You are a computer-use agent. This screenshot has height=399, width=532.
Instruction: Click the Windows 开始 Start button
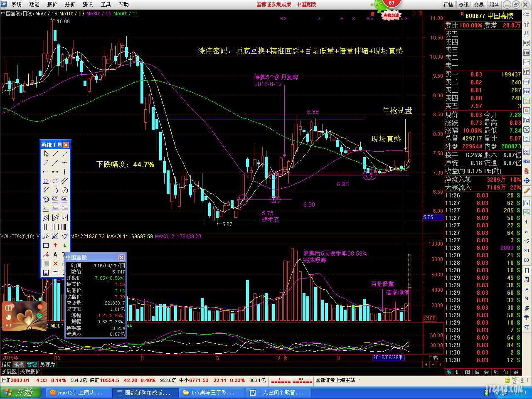click(21, 393)
